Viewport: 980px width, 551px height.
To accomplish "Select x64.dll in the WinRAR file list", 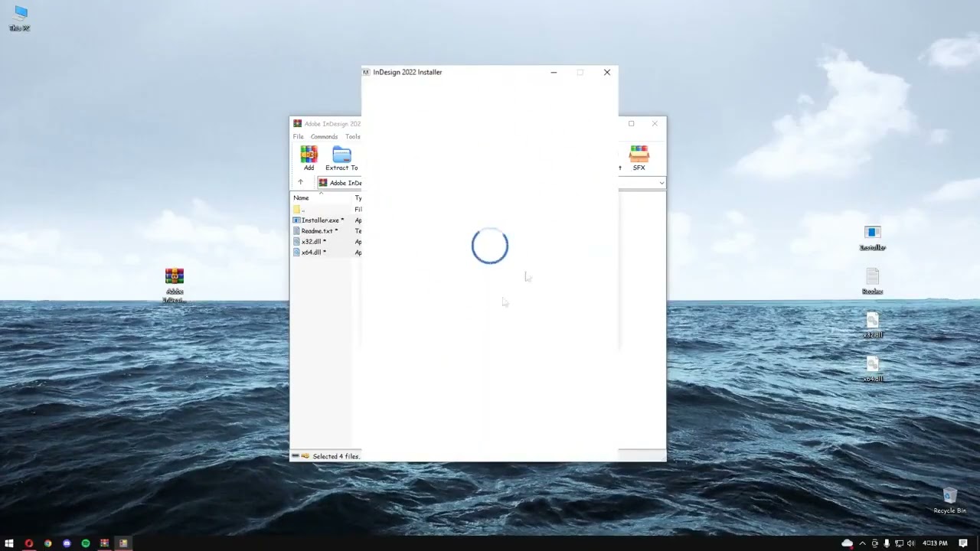I will (x=310, y=253).
